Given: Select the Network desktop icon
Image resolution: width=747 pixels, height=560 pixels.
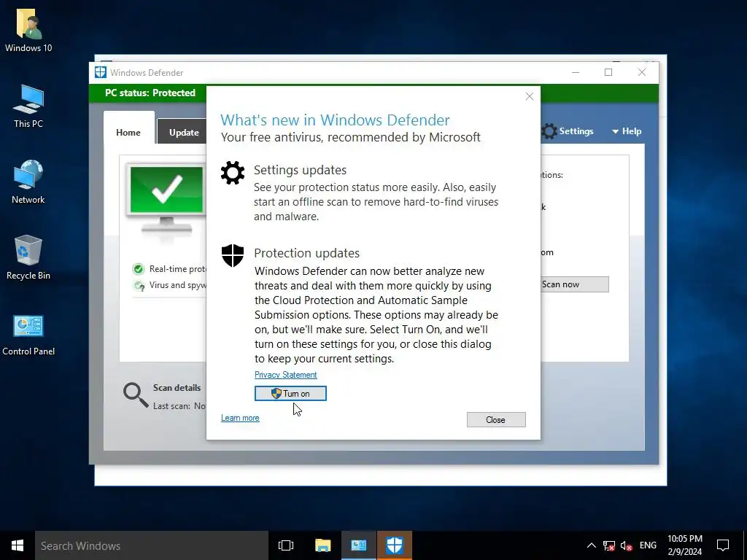Looking at the screenshot, I should click(28, 182).
